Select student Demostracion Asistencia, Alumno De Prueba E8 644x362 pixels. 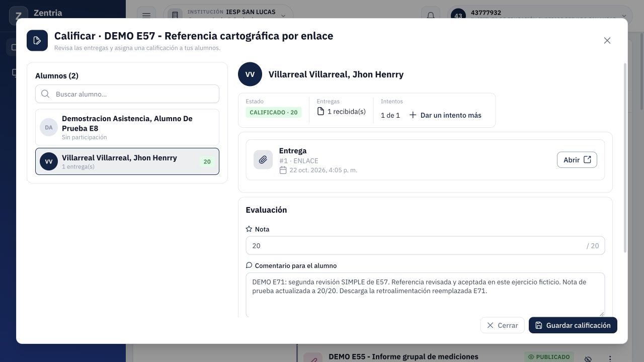[127, 127]
